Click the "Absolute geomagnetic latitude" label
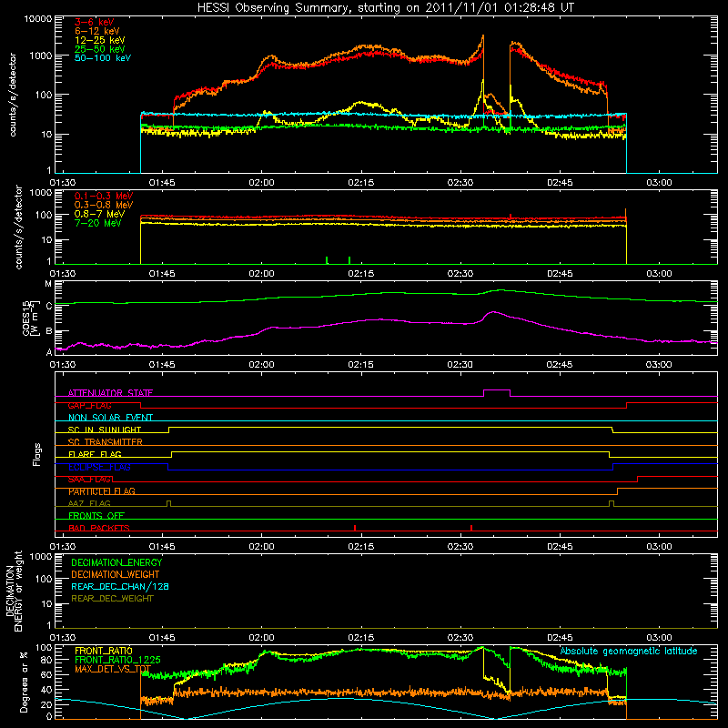728x728 pixels. [x=629, y=651]
